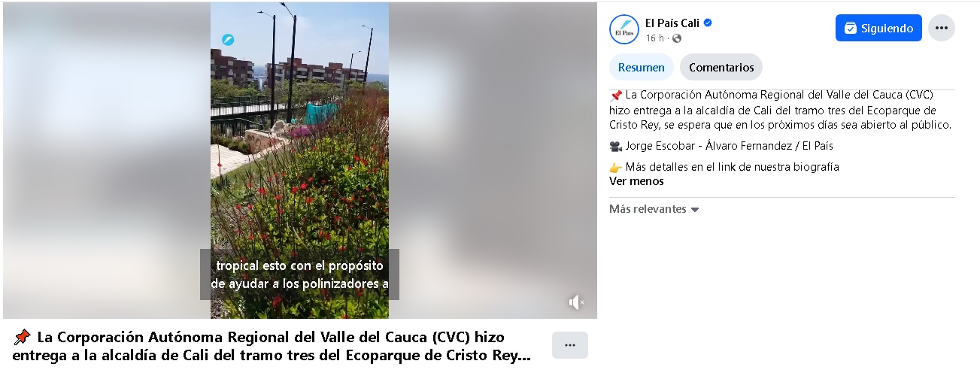Click the checkmark icon inside the Siguiendo button
Screen dimensions: 980x370
tap(851, 29)
